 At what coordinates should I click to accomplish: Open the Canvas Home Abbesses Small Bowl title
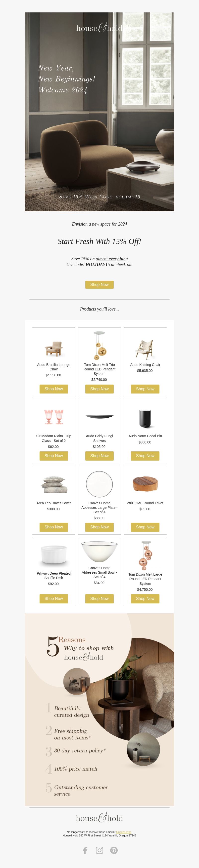point(99,572)
